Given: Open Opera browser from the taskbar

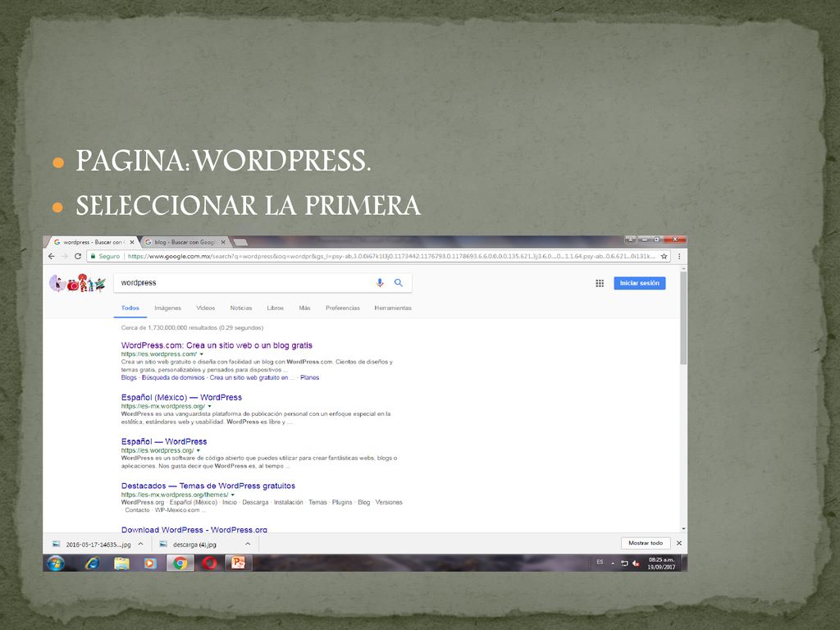Looking at the screenshot, I should pyautogui.click(x=209, y=563).
